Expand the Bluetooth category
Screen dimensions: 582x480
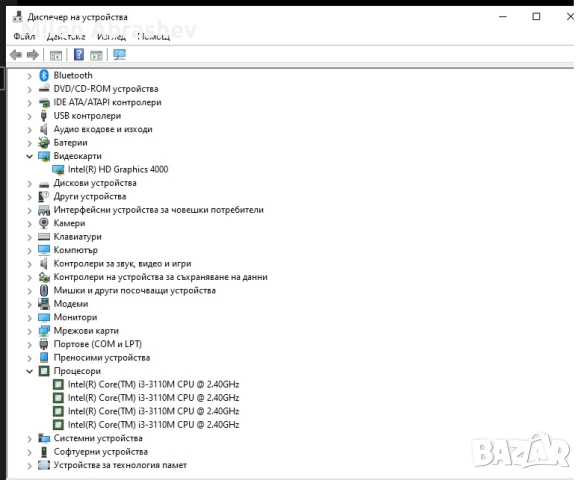pyautogui.click(x=29, y=76)
